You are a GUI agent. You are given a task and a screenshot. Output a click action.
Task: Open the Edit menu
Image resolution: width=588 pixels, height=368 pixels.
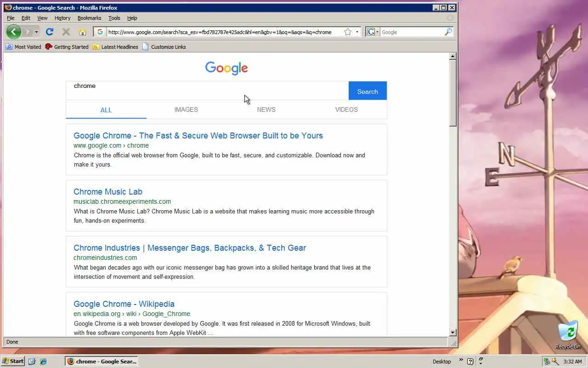coord(26,18)
